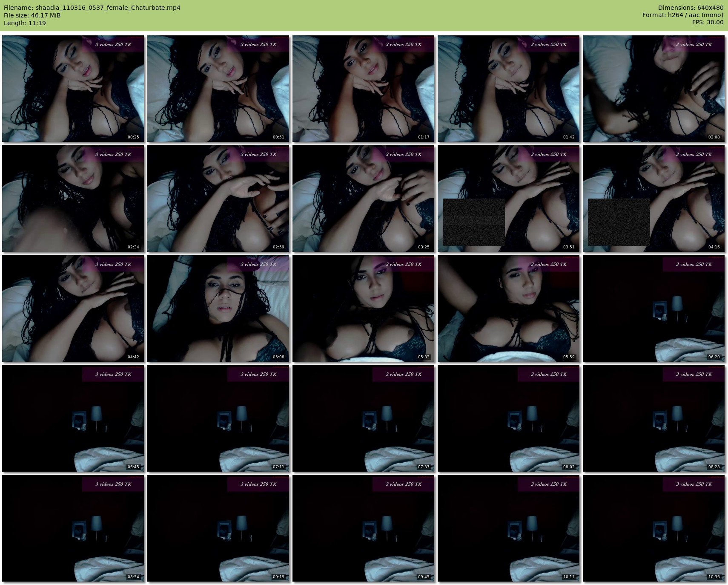Click the thumbnail labeled 08:02
Screen dimensions: 728x585
509,418
